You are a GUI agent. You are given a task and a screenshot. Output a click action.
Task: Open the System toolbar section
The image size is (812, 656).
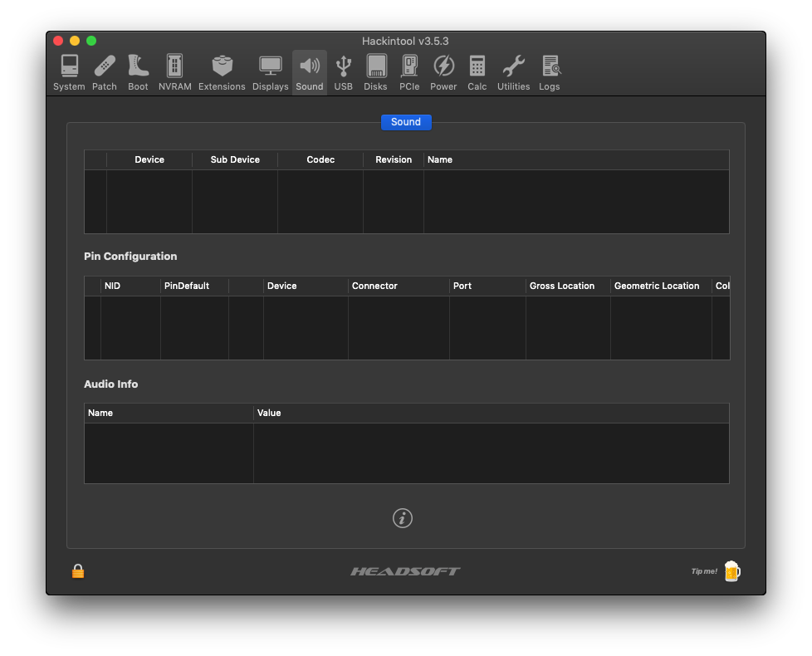point(69,73)
